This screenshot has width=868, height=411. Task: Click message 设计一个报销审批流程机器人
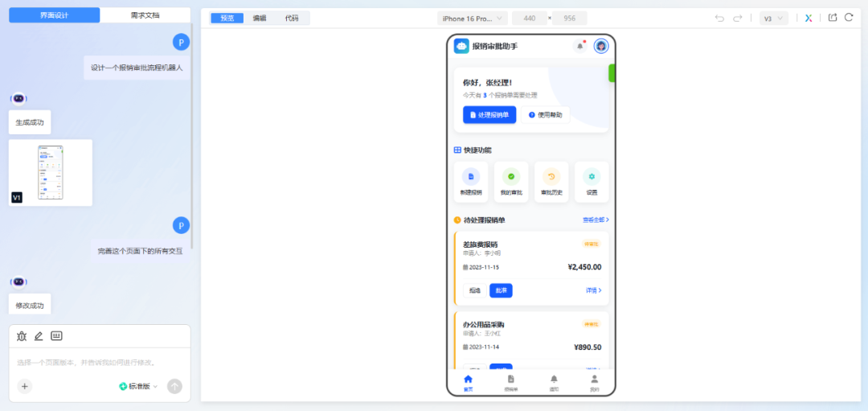[137, 68]
